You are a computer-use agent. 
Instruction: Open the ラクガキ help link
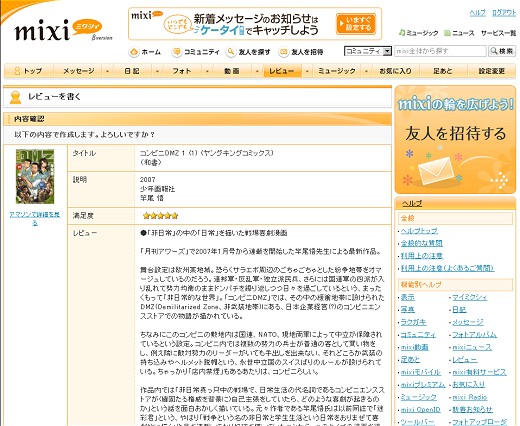coord(413,322)
